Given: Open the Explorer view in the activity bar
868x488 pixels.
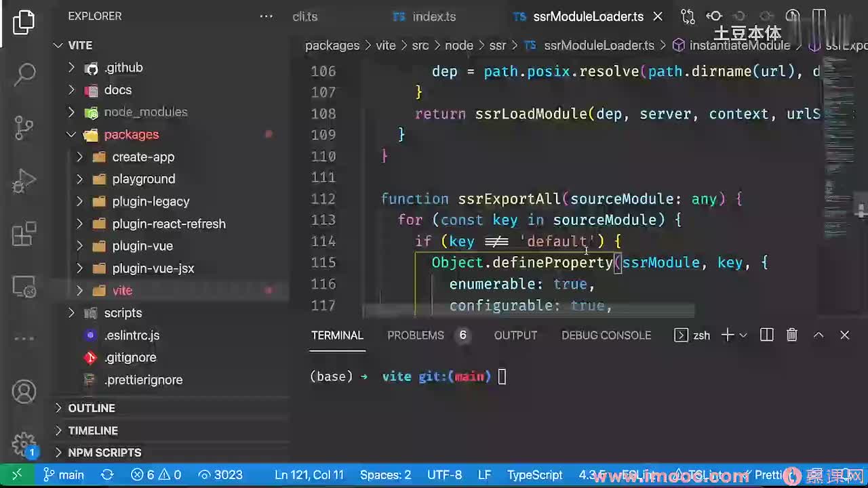Looking at the screenshot, I should (x=24, y=22).
